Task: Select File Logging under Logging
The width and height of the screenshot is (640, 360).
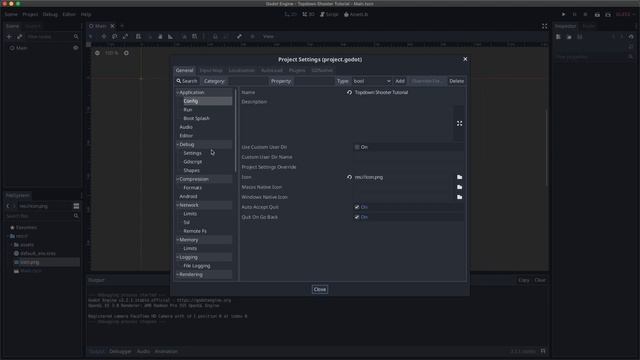Action: (197, 266)
